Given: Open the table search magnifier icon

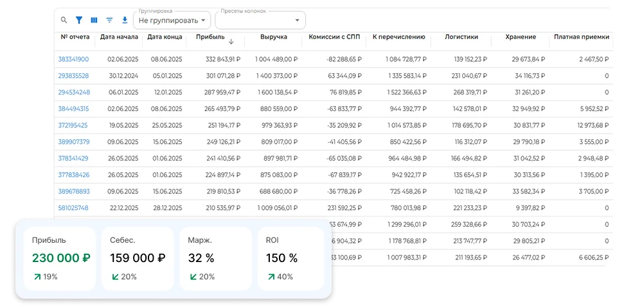Looking at the screenshot, I should click(x=64, y=20).
